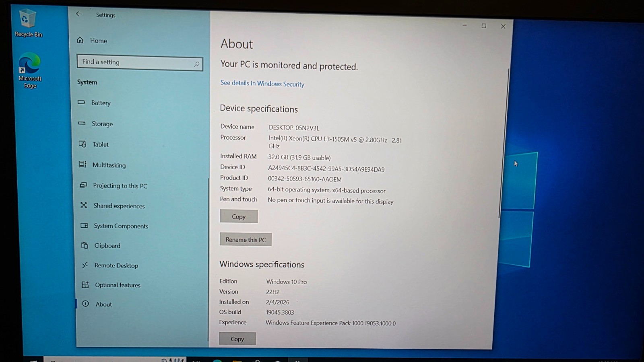
Task: Click the Tablet icon in sidebar
Action: (82, 144)
